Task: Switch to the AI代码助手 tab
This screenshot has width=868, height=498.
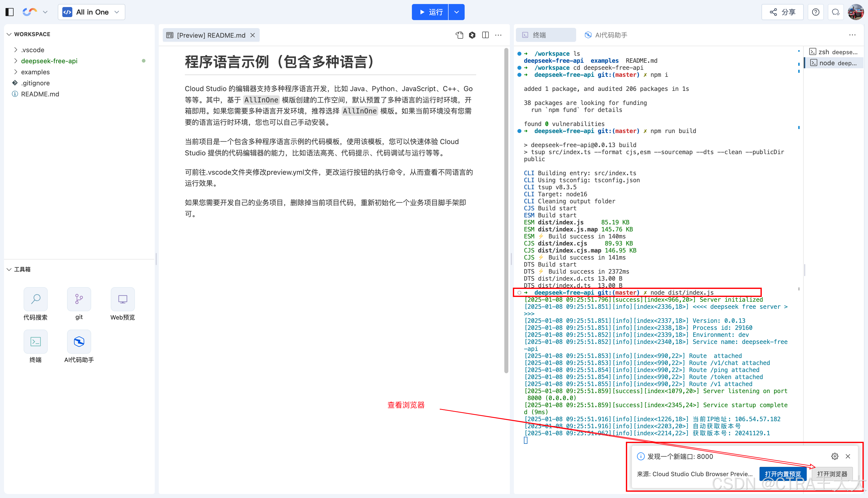Action: pos(606,35)
